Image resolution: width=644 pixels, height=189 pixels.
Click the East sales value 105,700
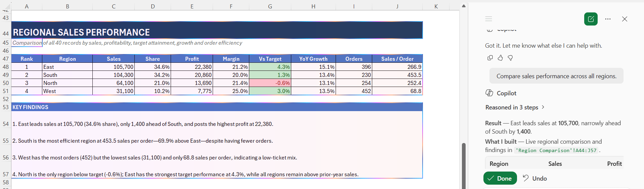[114, 67]
